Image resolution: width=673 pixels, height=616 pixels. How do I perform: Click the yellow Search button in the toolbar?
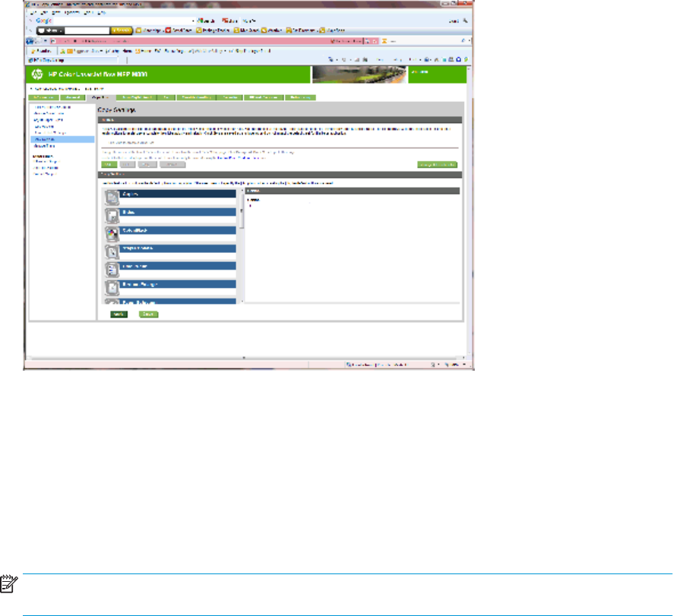tap(121, 30)
